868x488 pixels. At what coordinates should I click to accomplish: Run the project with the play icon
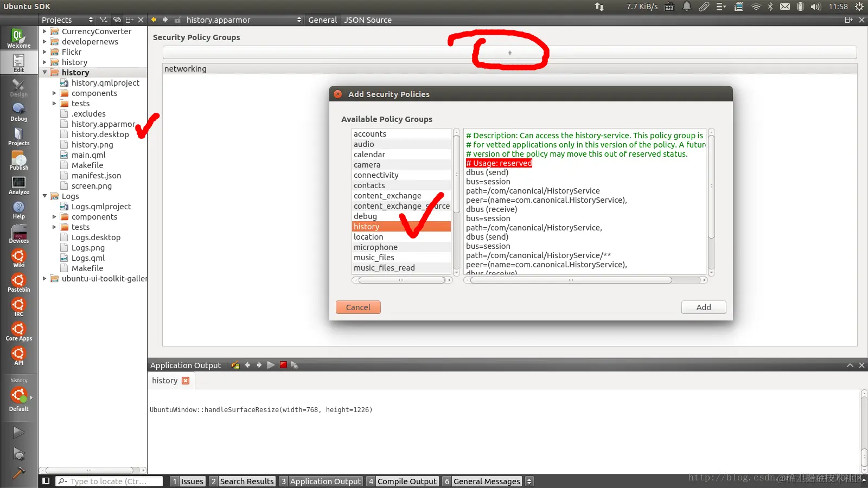(18, 432)
